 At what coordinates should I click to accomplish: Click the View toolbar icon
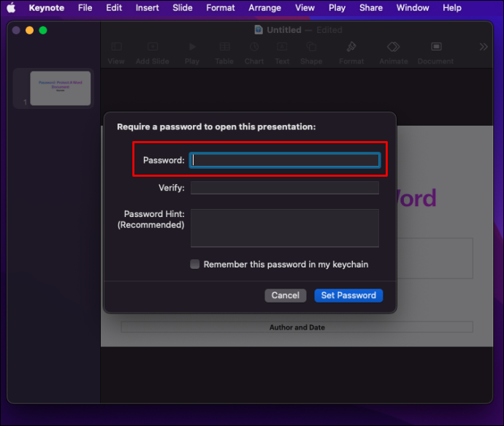coord(116,47)
